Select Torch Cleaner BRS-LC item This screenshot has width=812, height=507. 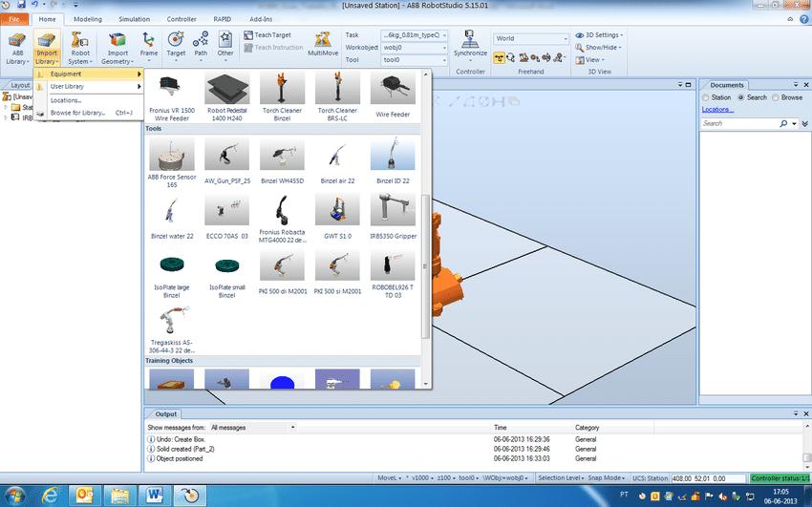click(x=337, y=97)
